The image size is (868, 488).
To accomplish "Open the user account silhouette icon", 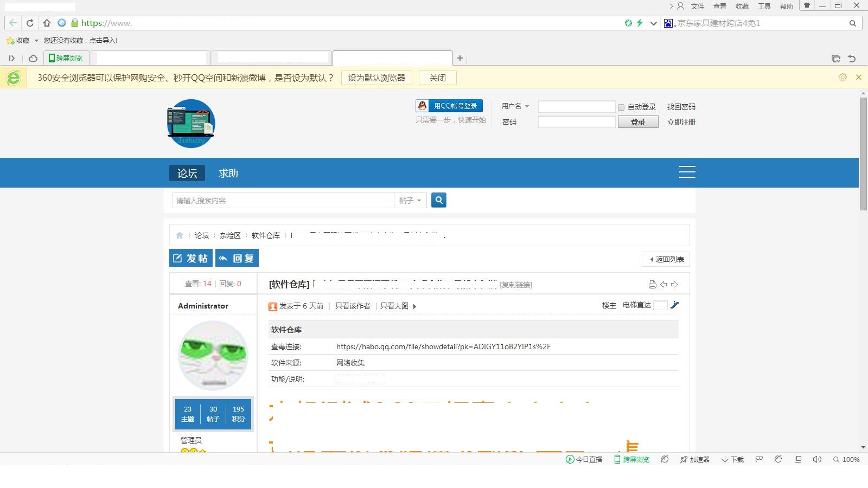I will [x=680, y=6].
